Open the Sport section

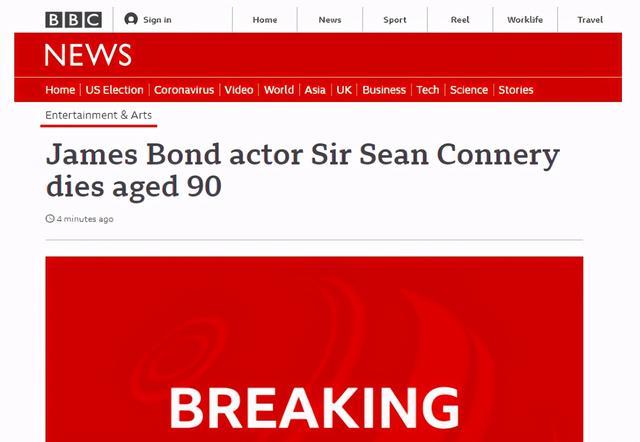coord(394,20)
